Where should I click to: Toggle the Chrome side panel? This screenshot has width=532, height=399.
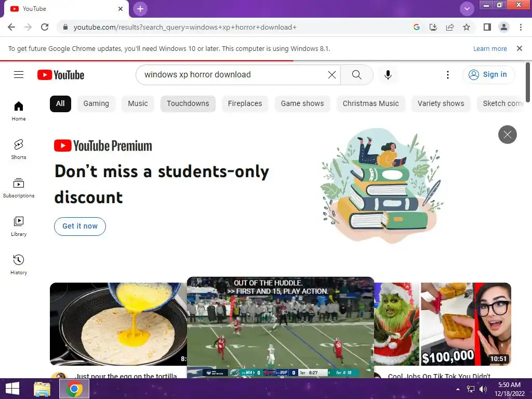point(487,27)
